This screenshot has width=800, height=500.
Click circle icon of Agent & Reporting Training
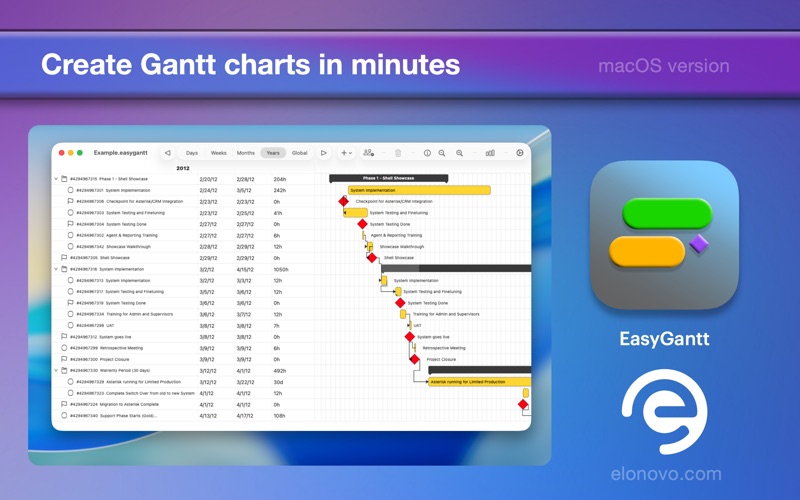pyautogui.click(x=70, y=235)
